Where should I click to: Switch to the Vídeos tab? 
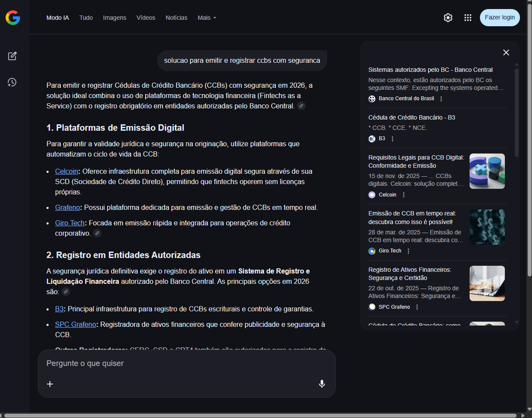tap(146, 18)
